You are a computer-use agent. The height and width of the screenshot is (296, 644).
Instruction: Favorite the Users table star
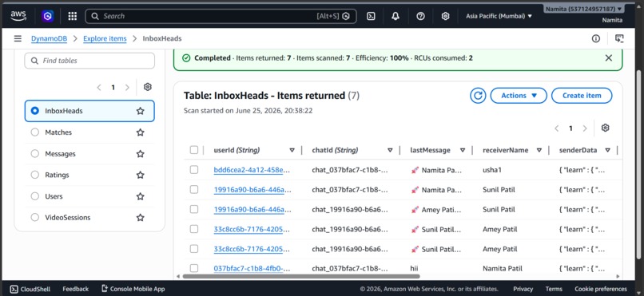(141, 196)
